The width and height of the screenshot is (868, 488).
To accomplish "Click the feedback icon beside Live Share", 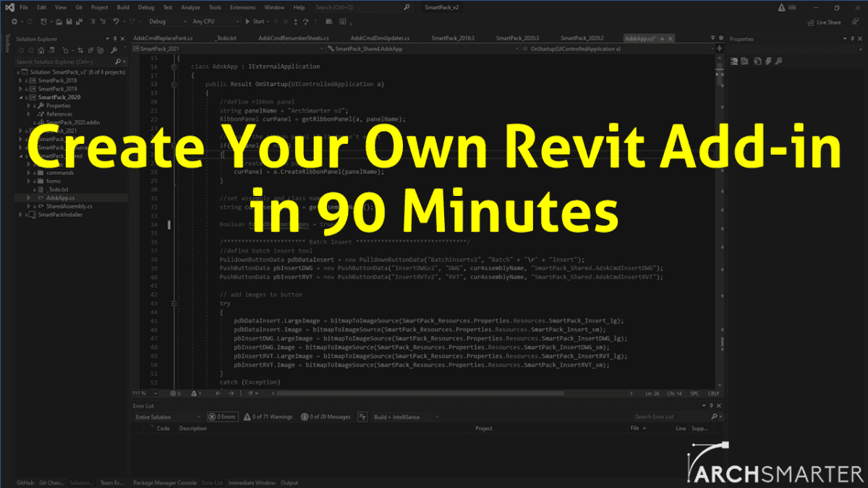I will point(855,22).
